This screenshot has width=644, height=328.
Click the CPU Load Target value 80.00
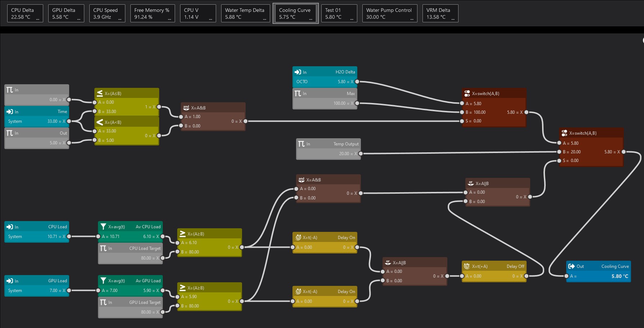[146, 258]
